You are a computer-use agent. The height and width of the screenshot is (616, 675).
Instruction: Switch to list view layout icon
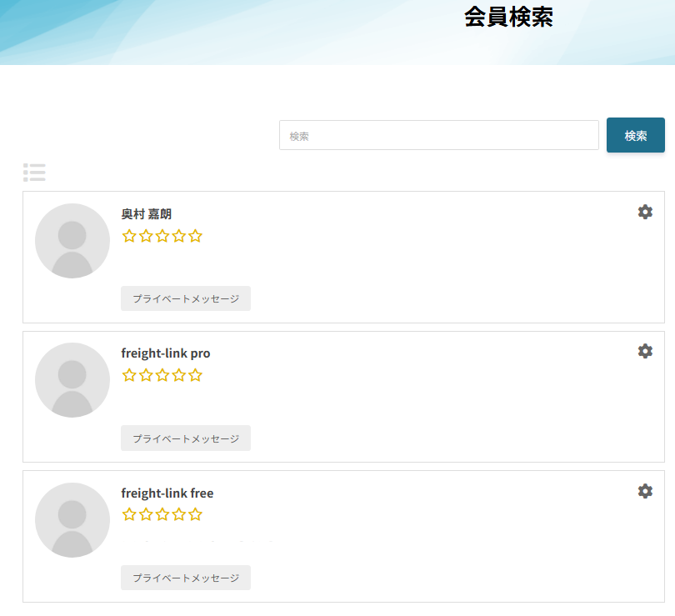point(34,173)
